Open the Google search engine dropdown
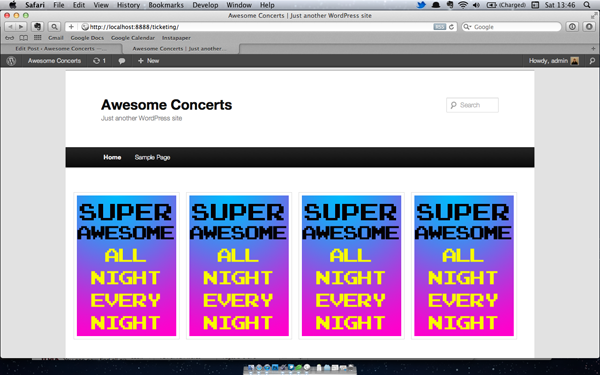Viewport: 600px width, 375px height. 467,27
